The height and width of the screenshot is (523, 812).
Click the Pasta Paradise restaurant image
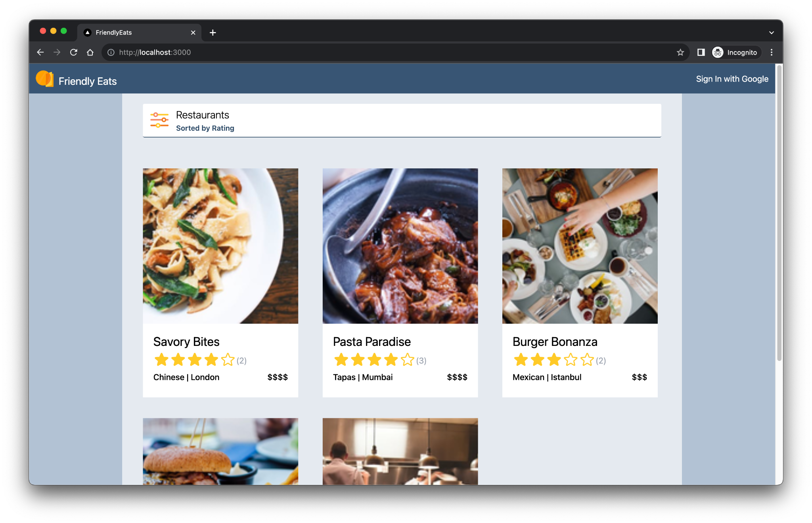400,246
